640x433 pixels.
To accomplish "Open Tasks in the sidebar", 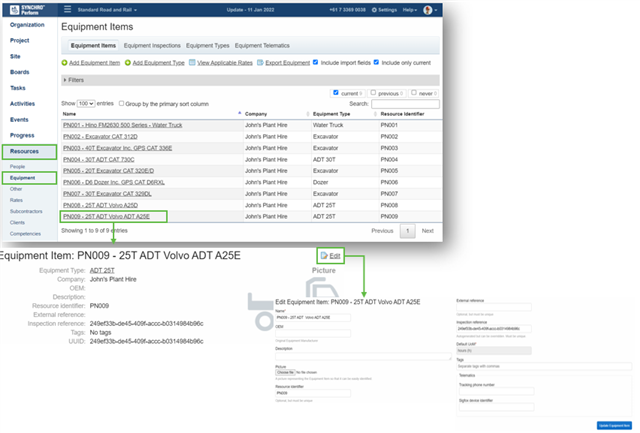I will pos(18,88).
